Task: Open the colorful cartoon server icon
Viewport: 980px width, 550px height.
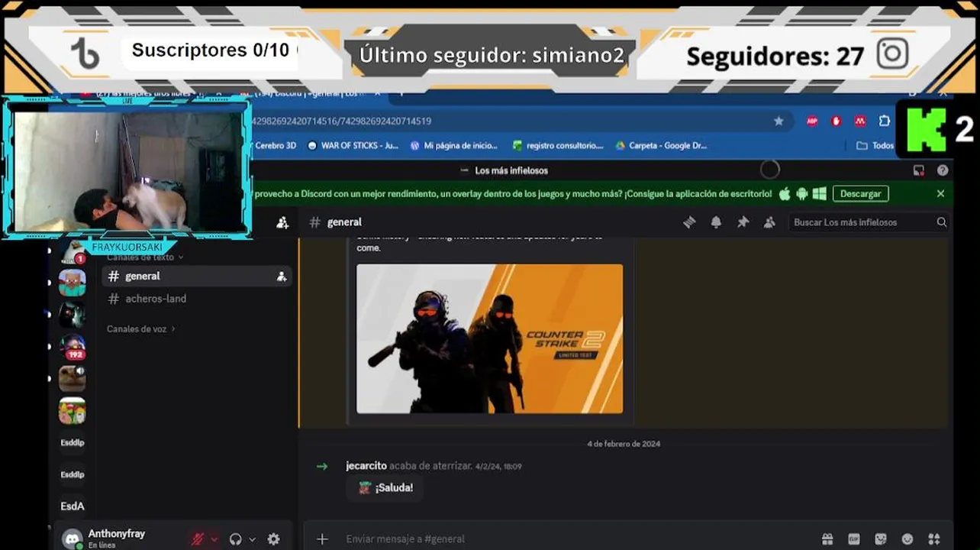Action: point(73,411)
